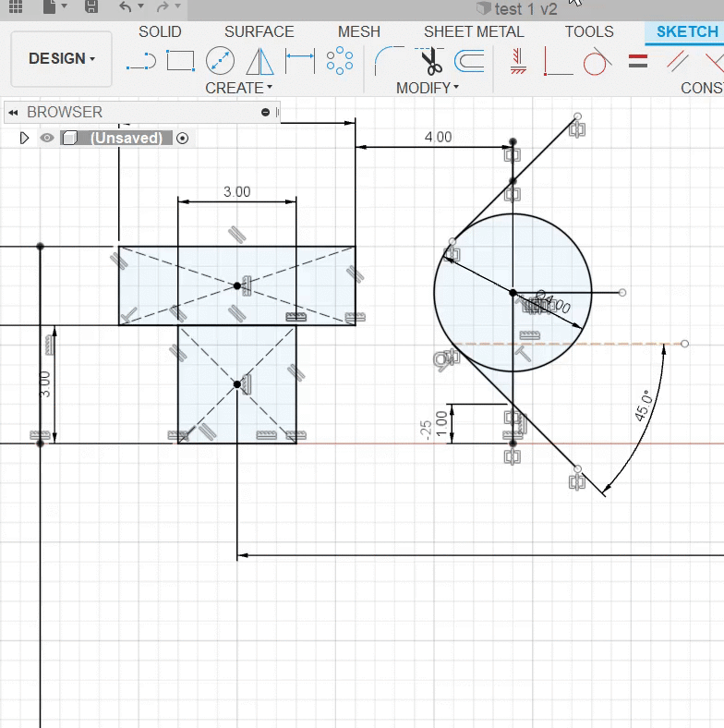
Task: Select the SKETCH tab
Action: [x=687, y=31]
